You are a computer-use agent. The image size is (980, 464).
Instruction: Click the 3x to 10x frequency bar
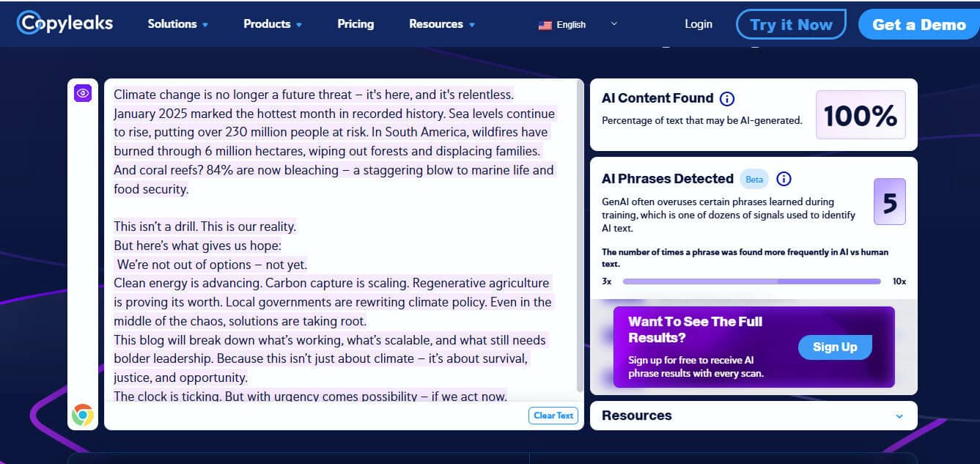[751, 281]
